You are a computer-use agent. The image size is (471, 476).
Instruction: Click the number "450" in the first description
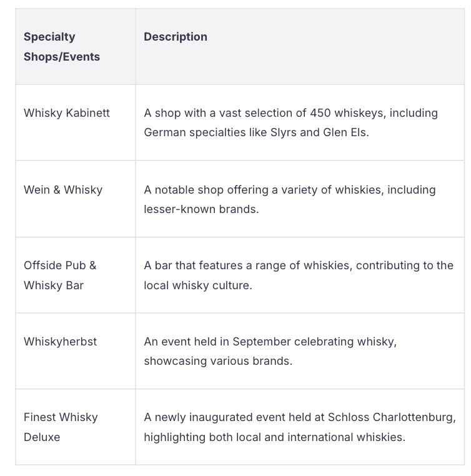click(x=320, y=113)
